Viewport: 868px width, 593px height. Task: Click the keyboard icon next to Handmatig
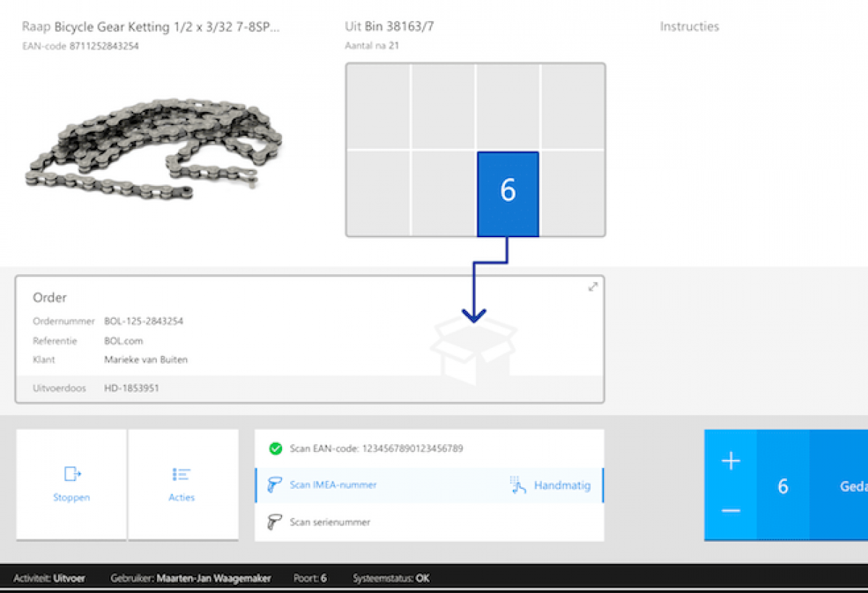(516, 485)
